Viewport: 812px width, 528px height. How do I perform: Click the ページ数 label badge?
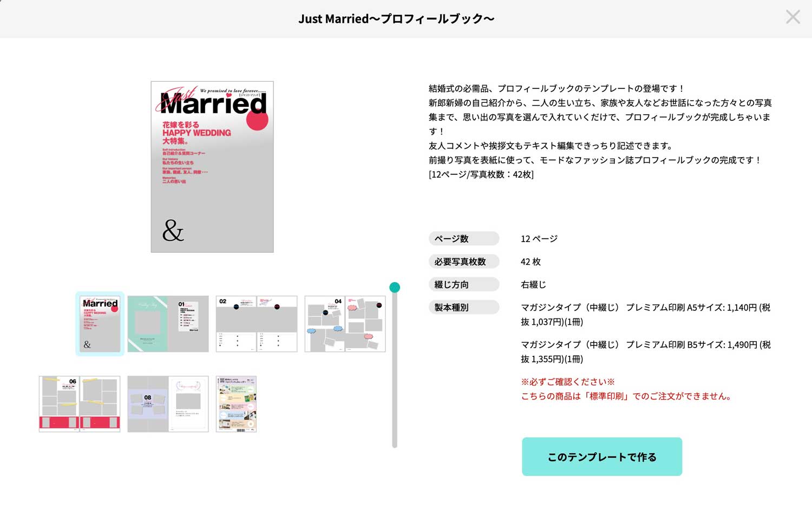coord(463,239)
